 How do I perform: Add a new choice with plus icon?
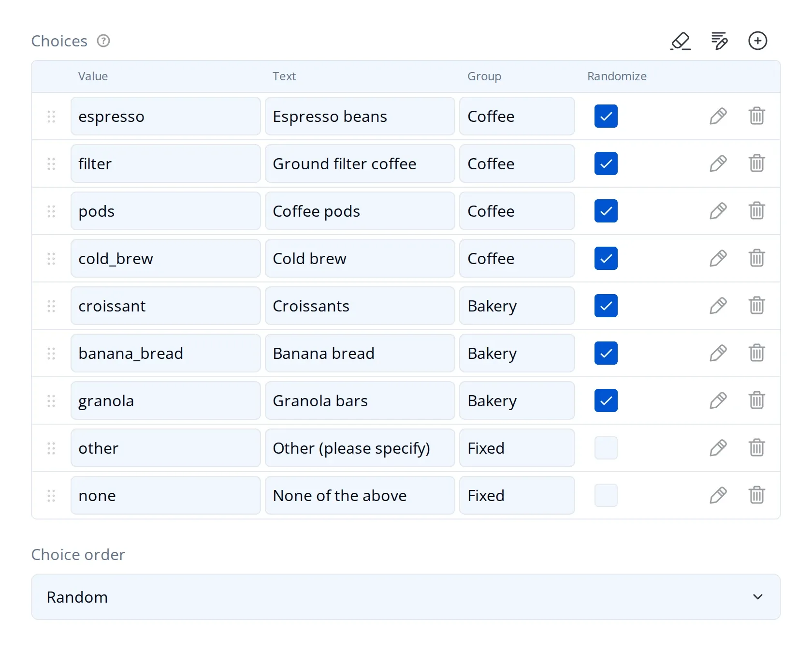click(757, 41)
